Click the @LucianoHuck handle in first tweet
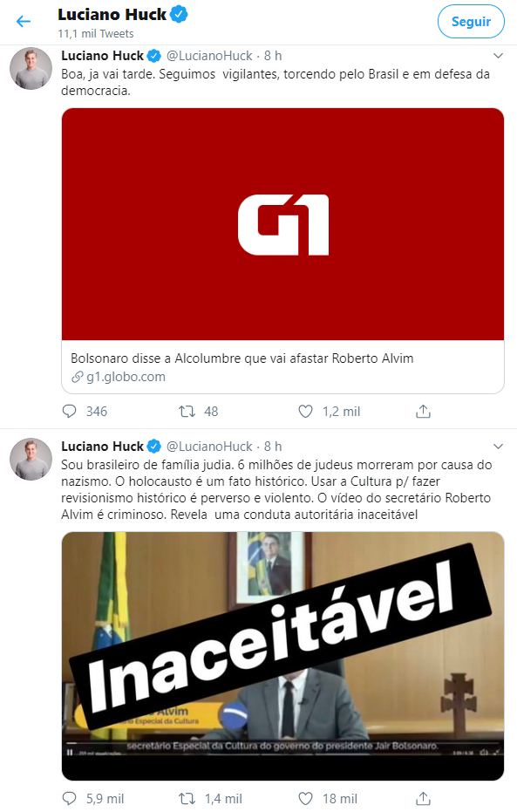Viewport: 517px width, 812px height. coord(209,56)
